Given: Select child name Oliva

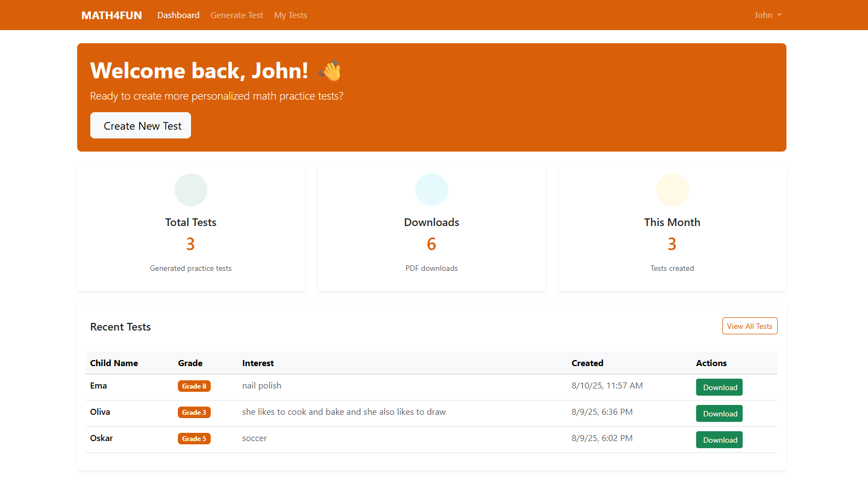Looking at the screenshot, I should click(100, 412).
